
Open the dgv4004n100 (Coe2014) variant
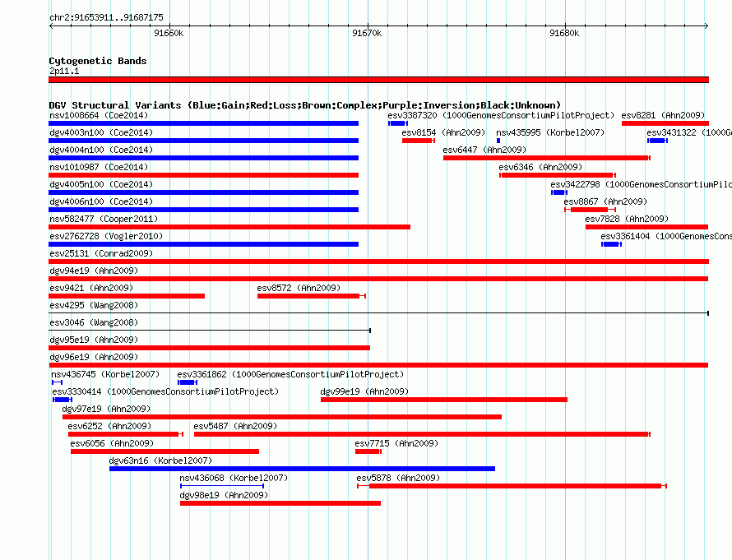pos(101,150)
